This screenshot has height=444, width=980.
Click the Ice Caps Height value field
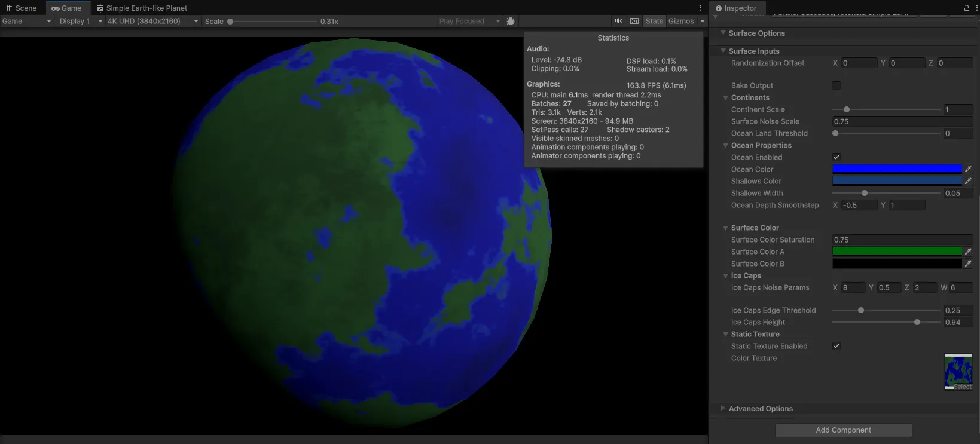[958, 322]
